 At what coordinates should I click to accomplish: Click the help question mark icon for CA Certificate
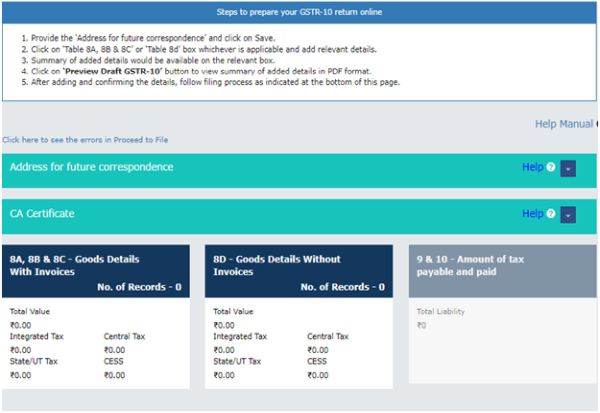551,214
